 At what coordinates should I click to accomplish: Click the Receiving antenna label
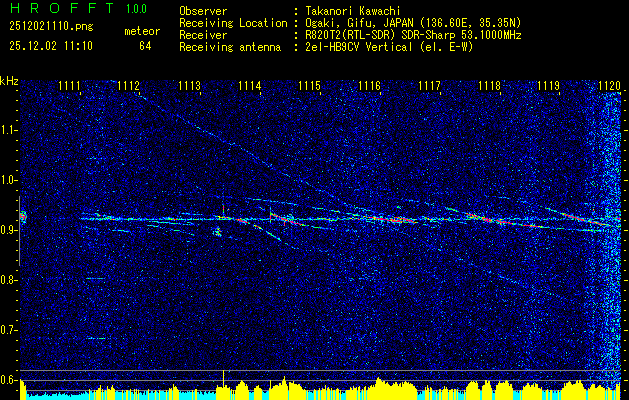click(230, 47)
